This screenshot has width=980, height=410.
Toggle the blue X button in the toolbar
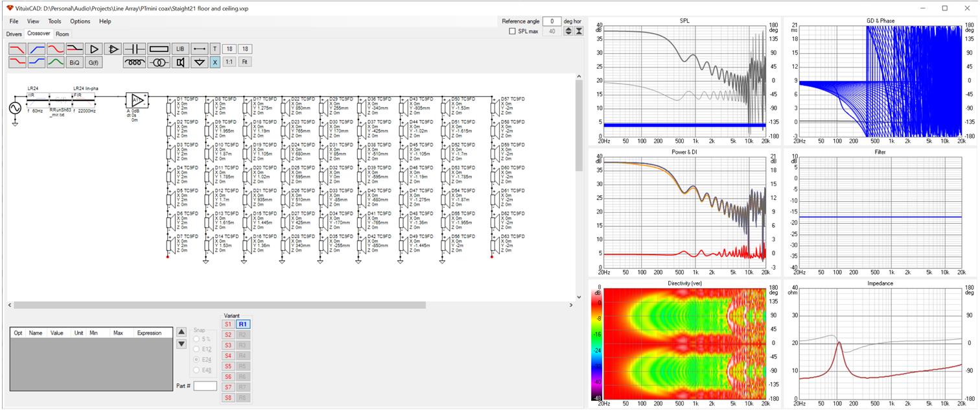coord(215,62)
